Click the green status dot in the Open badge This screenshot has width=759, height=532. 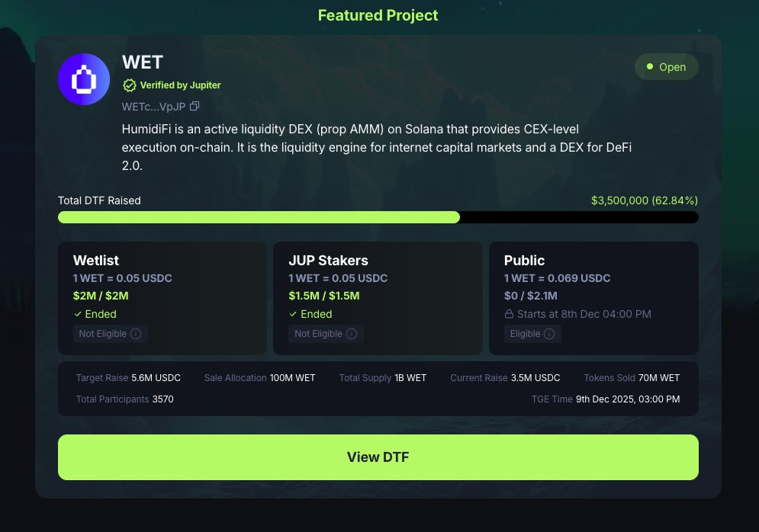649,67
